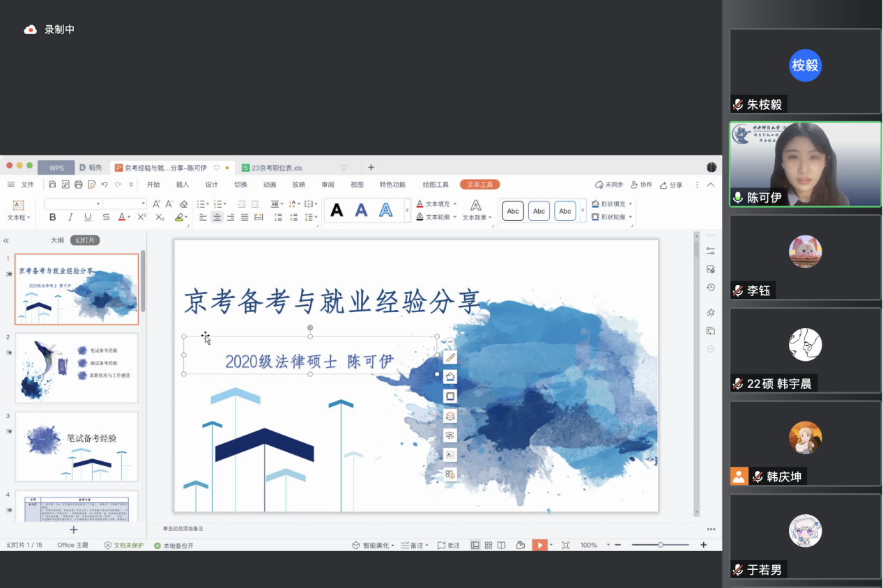This screenshot has height=588, width=883.
Task: Open the 插入 ribbon tab
Action: click(x=183, y=185)
